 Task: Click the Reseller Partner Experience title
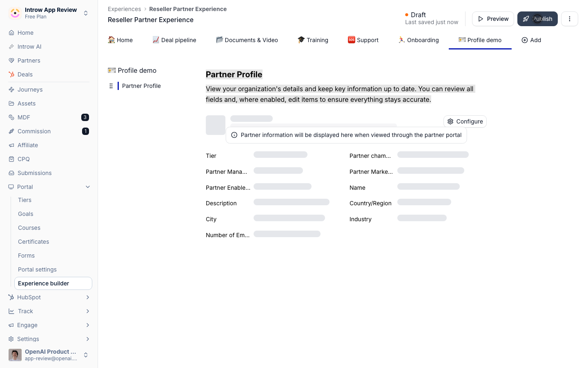(x=151, y=20)
